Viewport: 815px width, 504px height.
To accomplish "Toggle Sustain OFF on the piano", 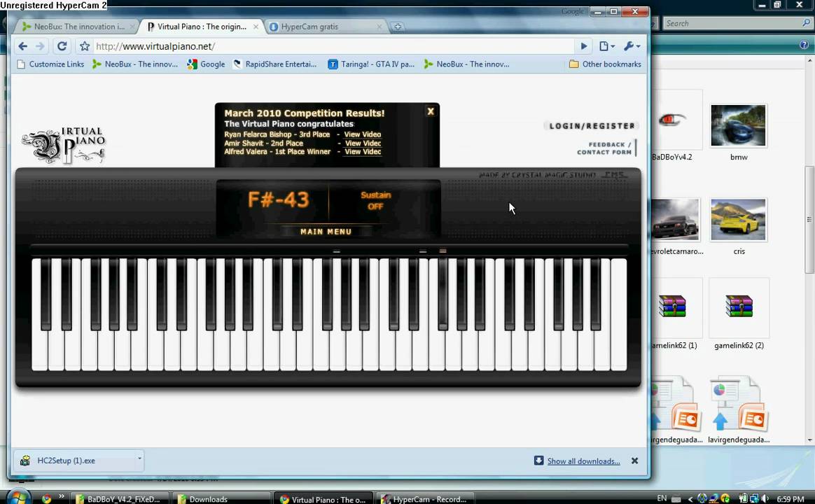I will coord(375,201).
